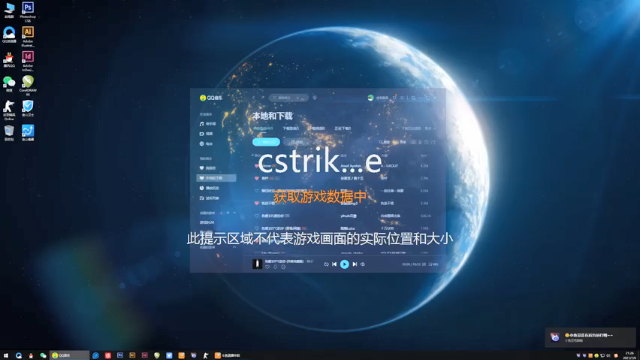Select the radio item in QQ Music sidebar
This screenshot has height=360, width=640.
[207, 144]
